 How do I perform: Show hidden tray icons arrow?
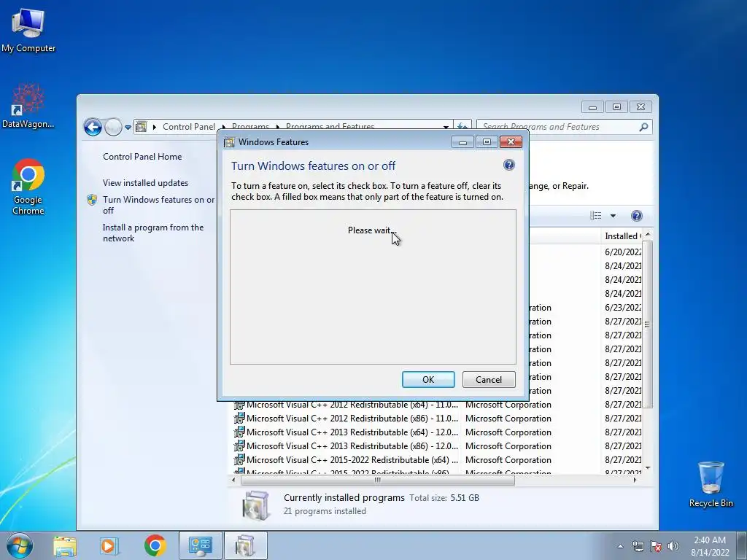click(x=620, y=546)
